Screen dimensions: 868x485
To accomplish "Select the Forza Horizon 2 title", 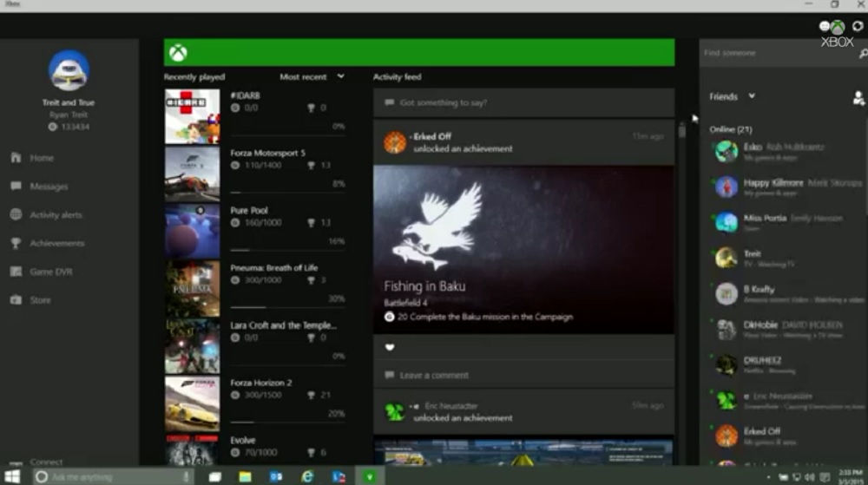I will click(x=261, y=383).
